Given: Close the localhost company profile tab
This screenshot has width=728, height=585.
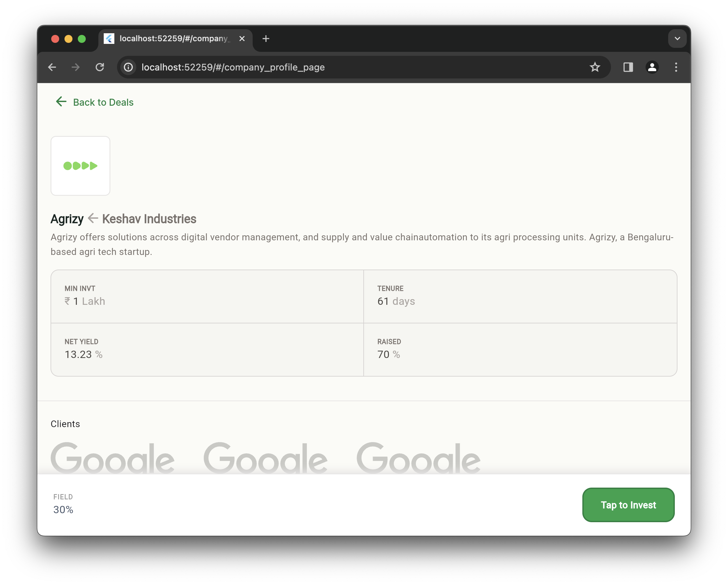Looking at the screenshot, I should tap(242, 39).
